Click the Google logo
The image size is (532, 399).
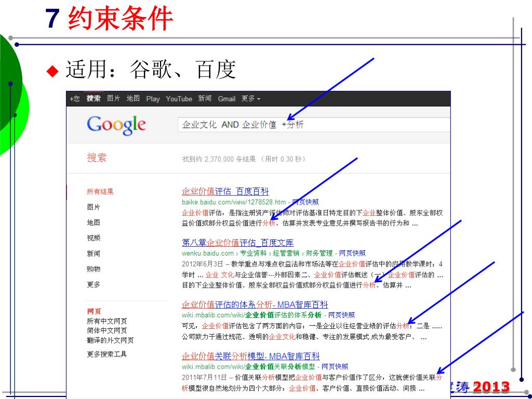pos(116,125)
